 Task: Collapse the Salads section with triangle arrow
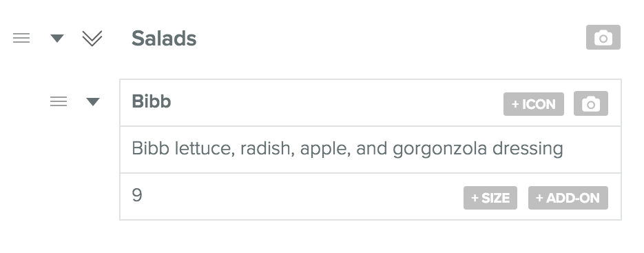57,38
